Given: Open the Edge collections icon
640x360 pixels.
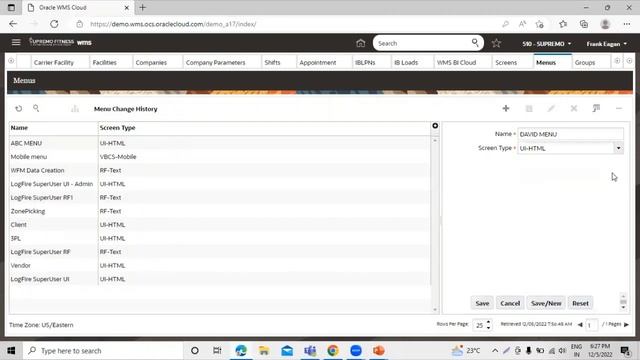Looking at the screenshot, I should click(584, 24).
